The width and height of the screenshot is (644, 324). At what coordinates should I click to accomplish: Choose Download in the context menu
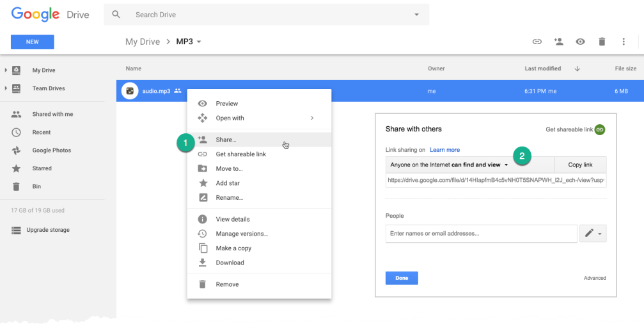(259, 263)
